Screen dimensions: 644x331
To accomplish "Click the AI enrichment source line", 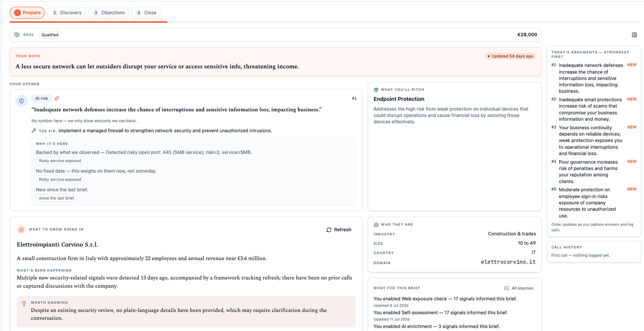I will click(436, 326).
